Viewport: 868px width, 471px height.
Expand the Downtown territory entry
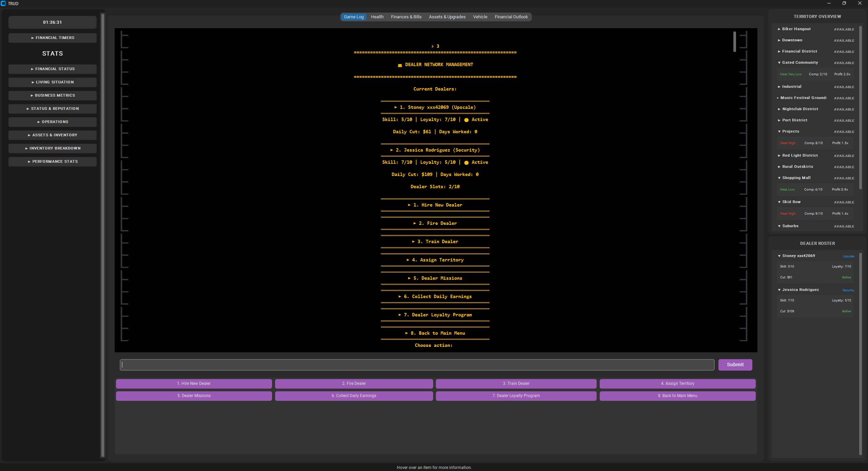tap(792, 40)
